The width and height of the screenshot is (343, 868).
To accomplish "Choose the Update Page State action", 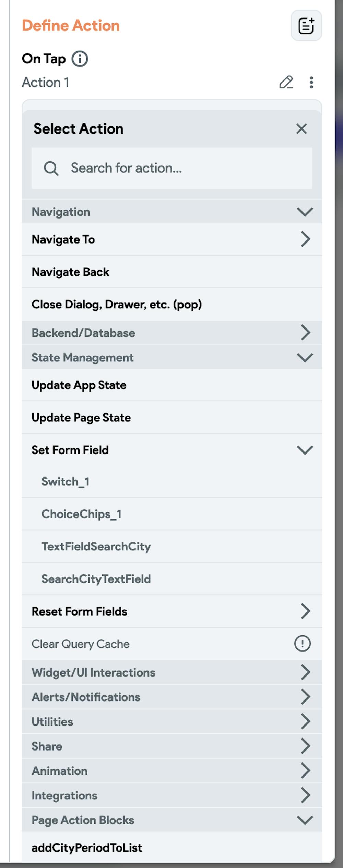I will tap(81, 418).
